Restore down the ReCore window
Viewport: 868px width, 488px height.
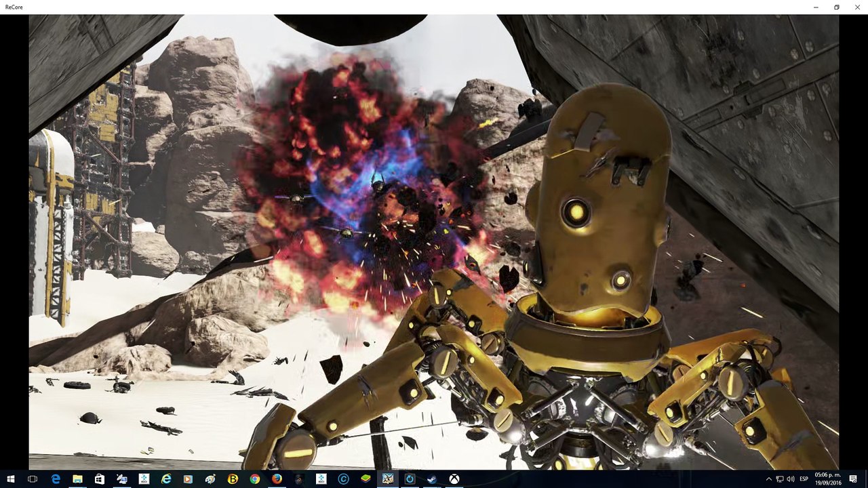click(x=837, y=7)
